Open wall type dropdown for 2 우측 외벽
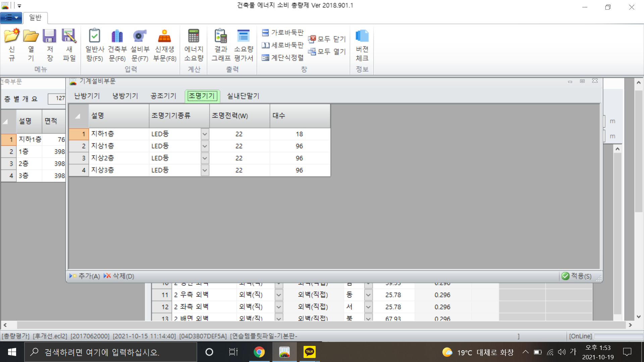This screenshot has width=644, height=362. 278,295
